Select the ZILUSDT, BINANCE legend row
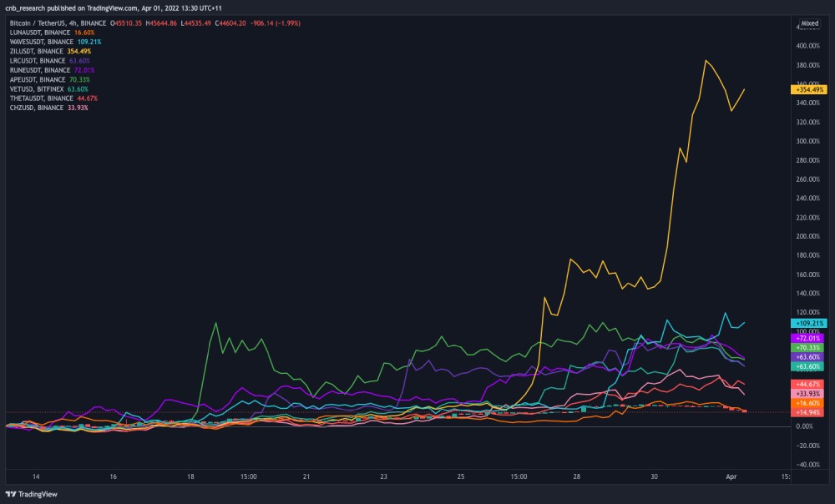 pos(51,51)
